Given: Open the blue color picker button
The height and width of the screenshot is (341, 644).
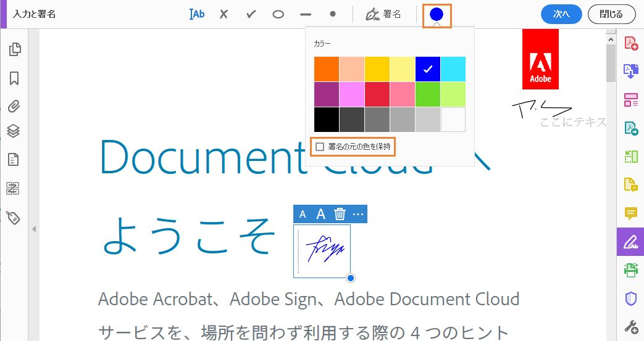Looking at the screenshot, I should click(437, 15).
